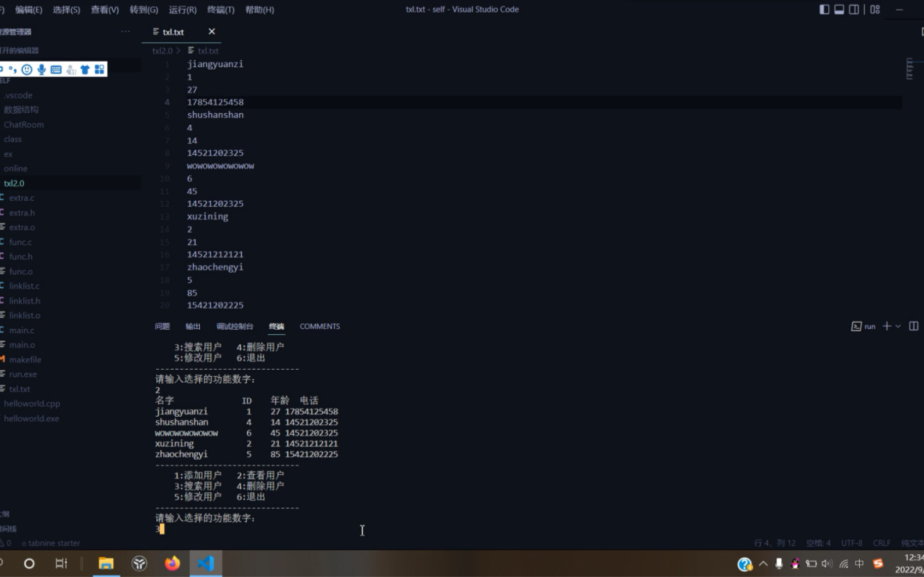Select the run terminal instance
This screenshot has height=577, width=924.
(x=864, y=326)
